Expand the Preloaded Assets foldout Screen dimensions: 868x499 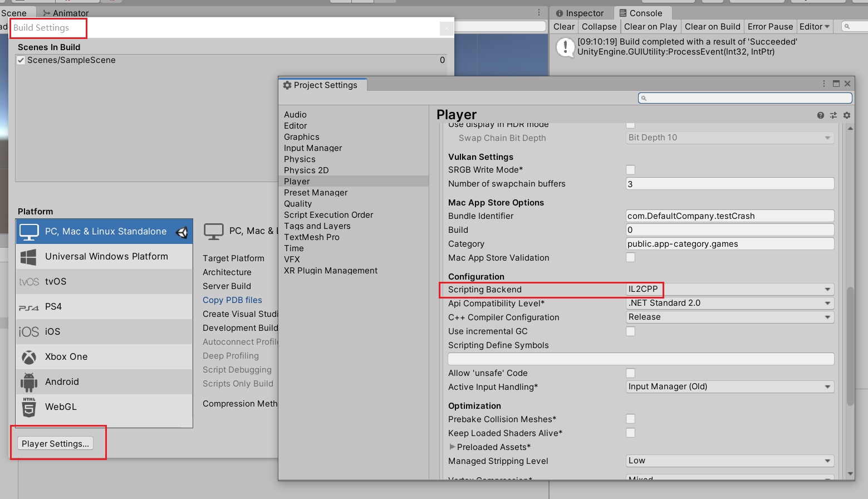point(452,447)
